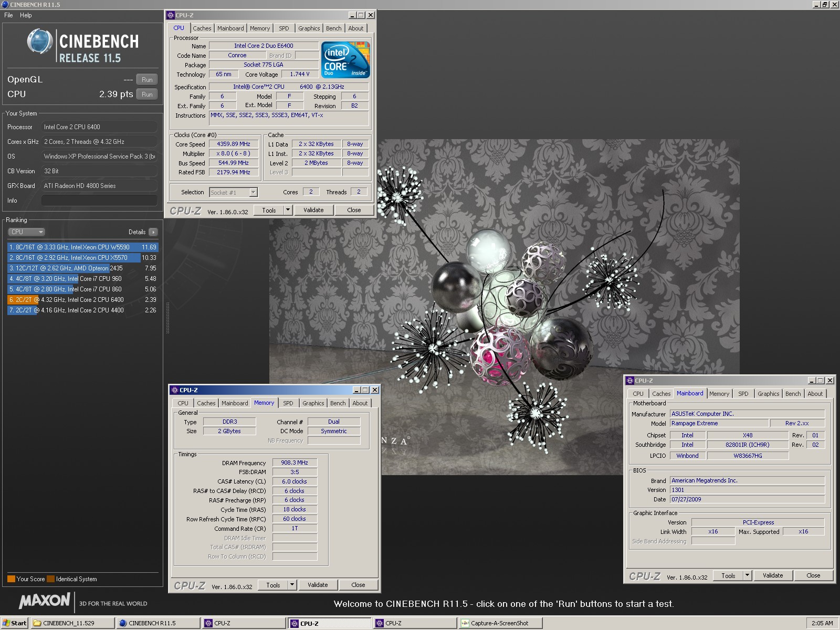
Task: Click the third CPU-Z taskbar button
Action: [415, 623]
